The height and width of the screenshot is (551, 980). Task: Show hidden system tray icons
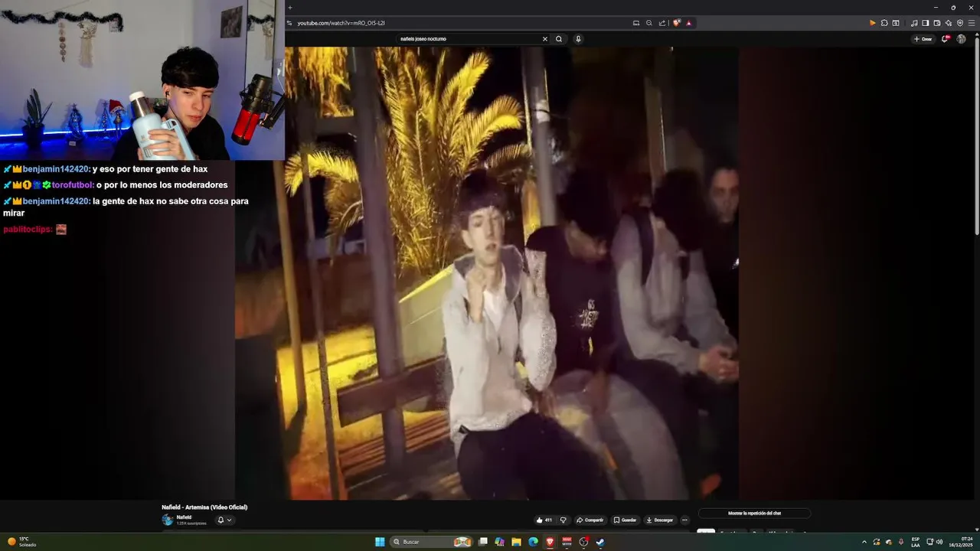[x=864, y=542]
